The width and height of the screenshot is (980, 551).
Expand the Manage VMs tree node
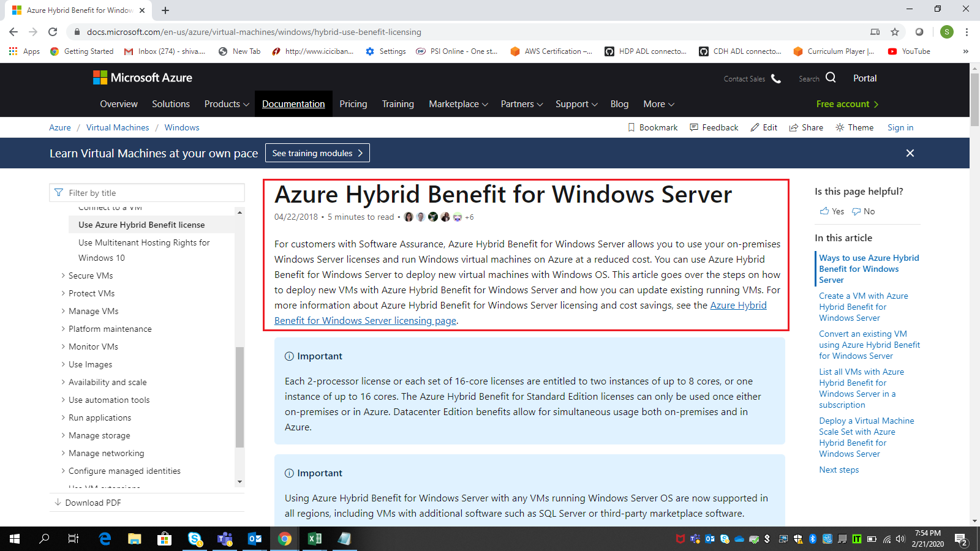coord(63,311)
